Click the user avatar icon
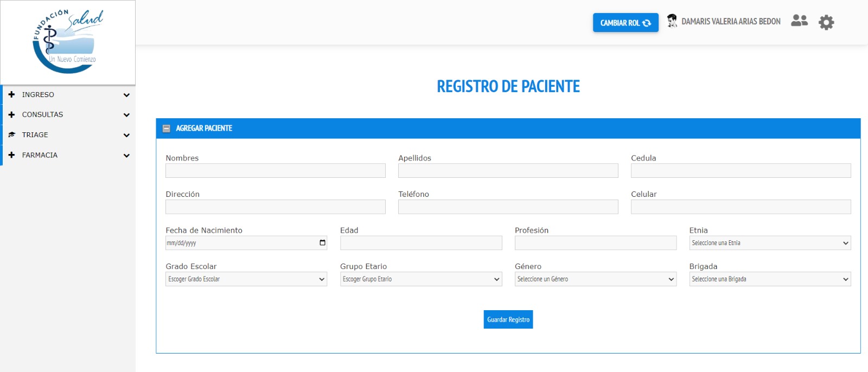The height and width of the screenshot is (372, 868). (x=672, y=21)
